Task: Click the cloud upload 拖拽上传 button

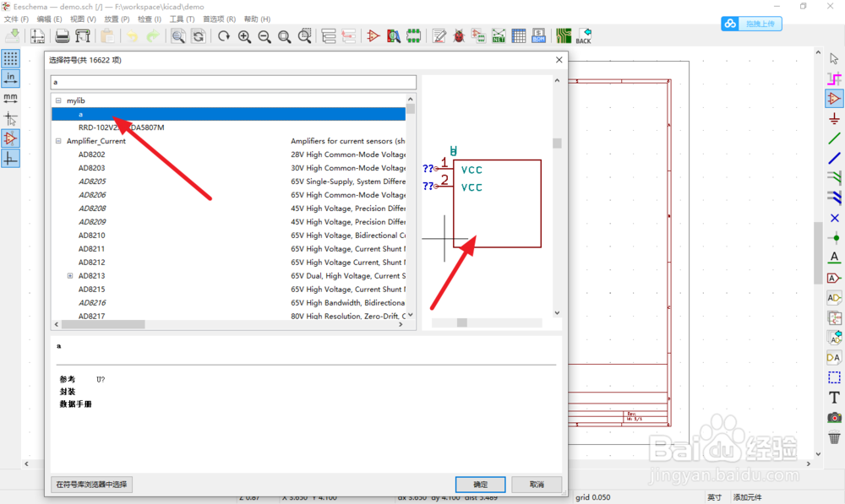Action: (x=751, y=24)
